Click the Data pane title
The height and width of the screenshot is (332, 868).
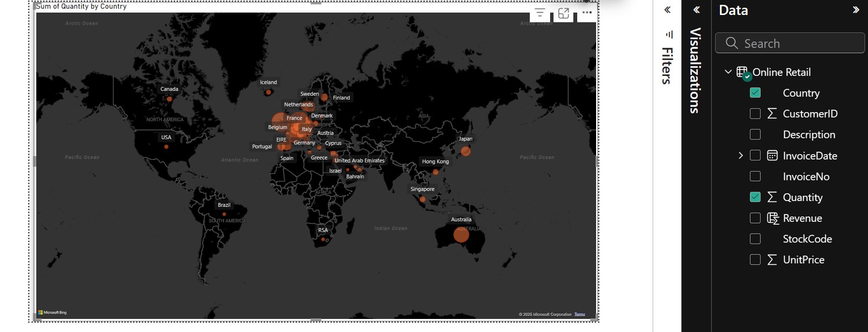(x=733, y=10)
